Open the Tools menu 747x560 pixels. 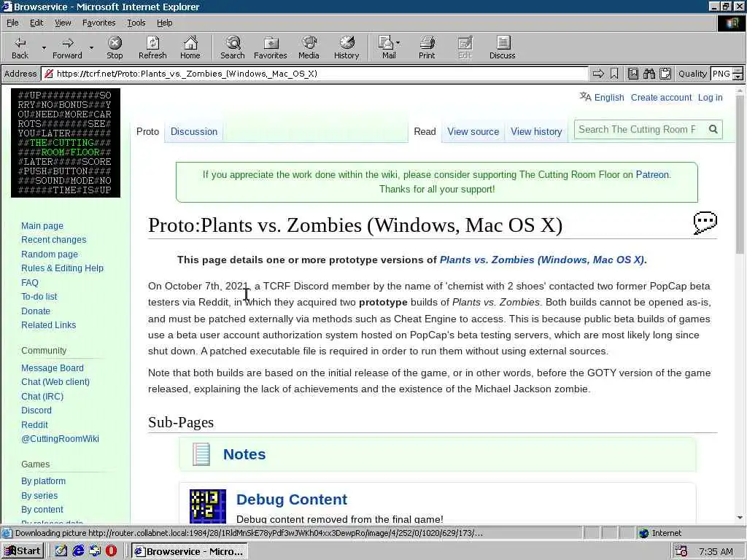pyautogui.click(x=136, y=23)
